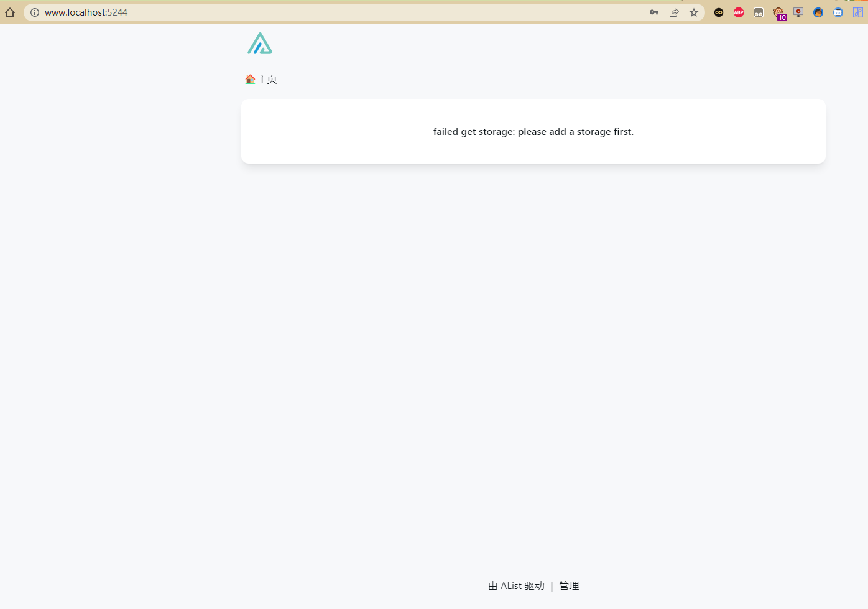
Task: Open the key-shaped password icon in address bar
Action: pos(654,12)
